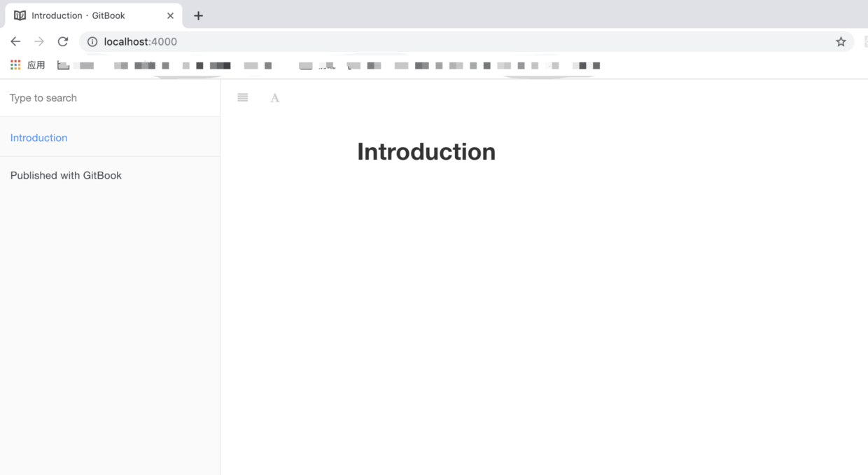
Task: Follow the Published with GitBook link
Action: point(66,175)
